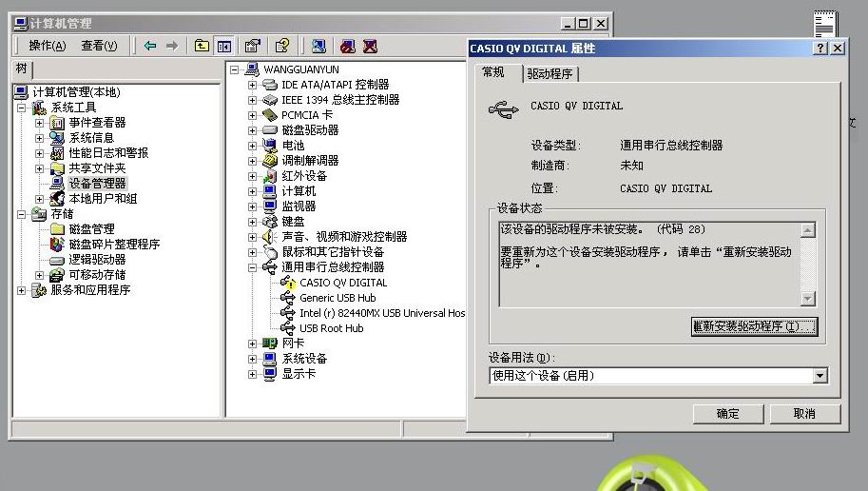Screen dimensions: 868x491
Task: Click the properties dialog help question mark button
Action: coord(820,49)
